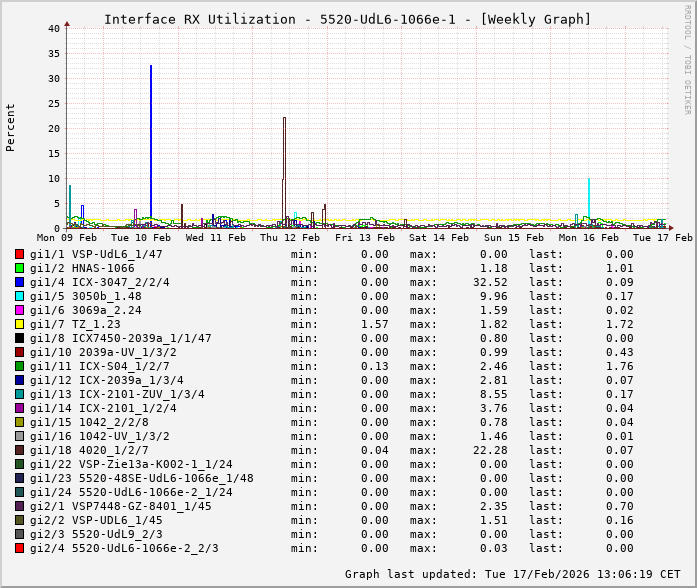Click the legend label gi1/2 HNAS-1066

point(82,268)
